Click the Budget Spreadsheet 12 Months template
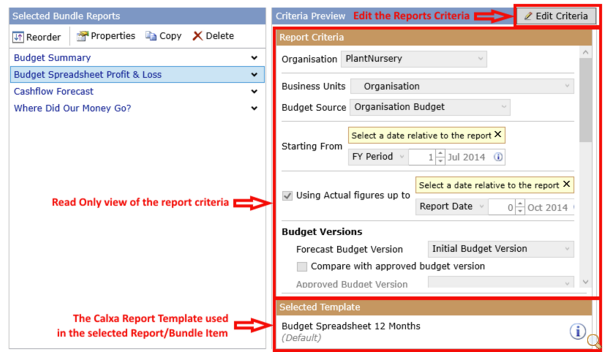 point(351,326)
